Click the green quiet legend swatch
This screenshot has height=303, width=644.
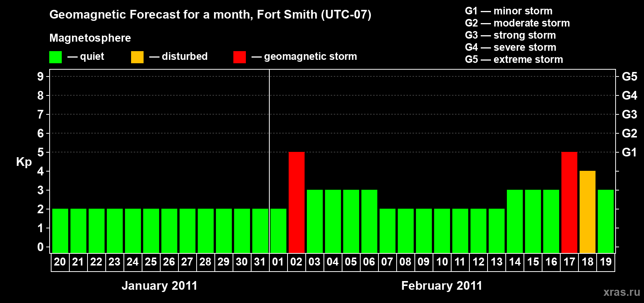coord(55,57)
